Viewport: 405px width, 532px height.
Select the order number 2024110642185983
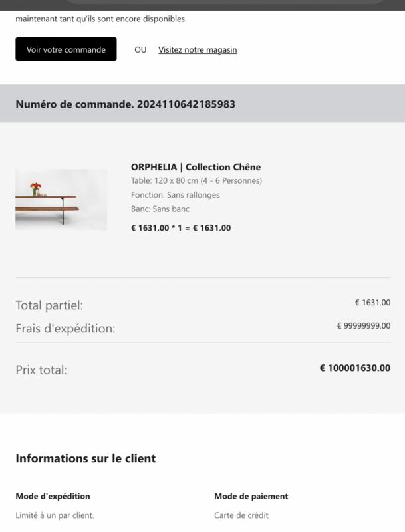(186, 104)
